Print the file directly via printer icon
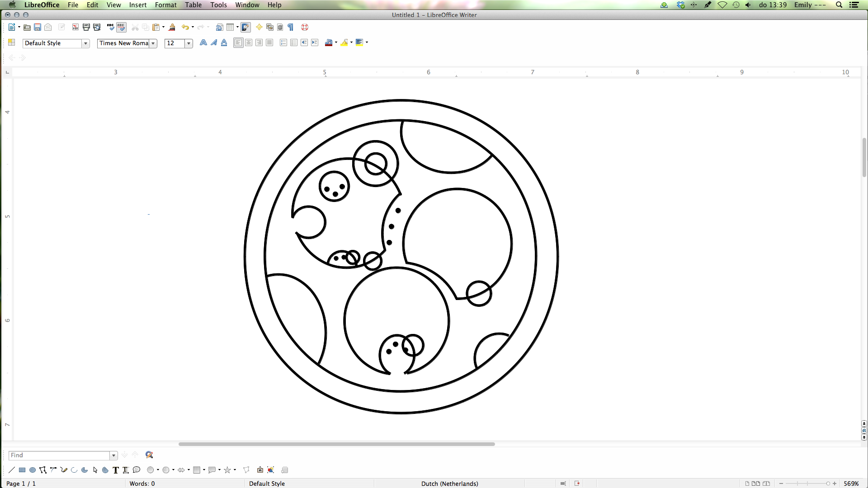 tap(86, 28)
